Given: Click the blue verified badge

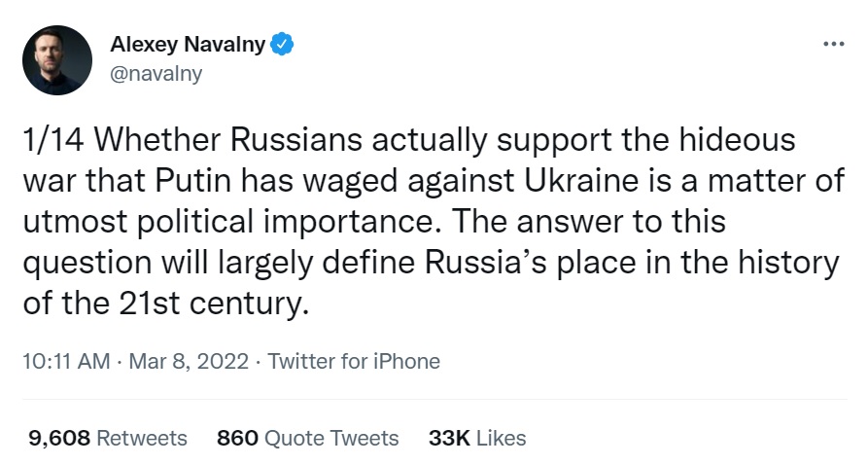Looking at the screenshot, I should coord(282,44).
